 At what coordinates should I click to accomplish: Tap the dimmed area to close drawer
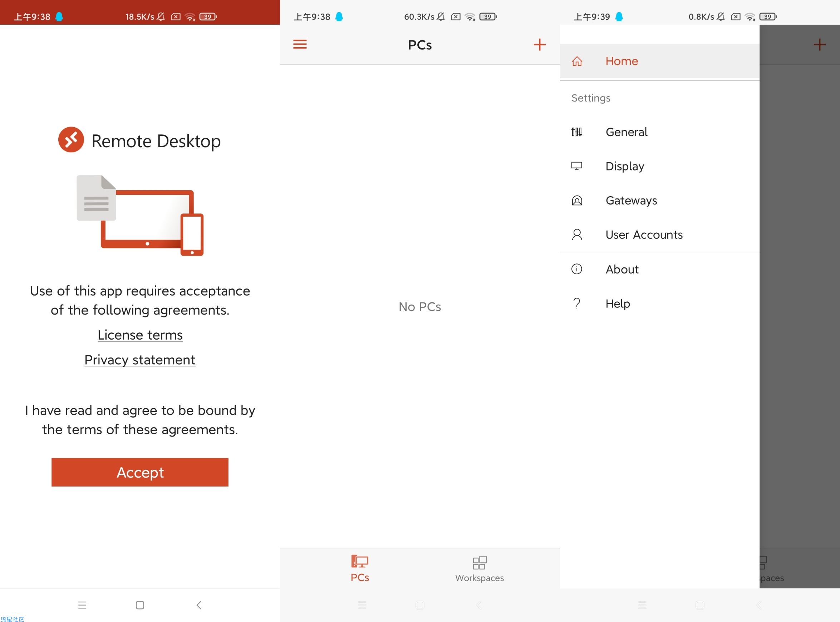(799, 301)
